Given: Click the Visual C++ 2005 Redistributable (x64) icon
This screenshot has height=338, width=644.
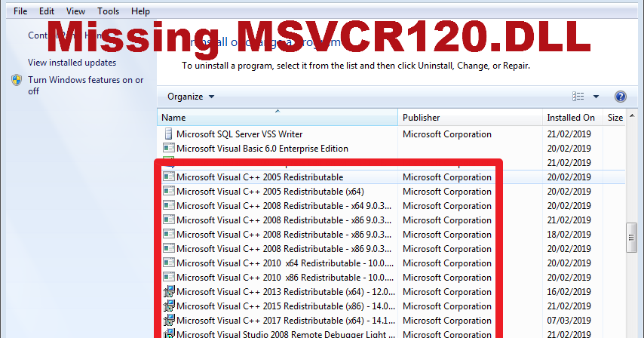Looking at the screenshot, I should 168,191.
